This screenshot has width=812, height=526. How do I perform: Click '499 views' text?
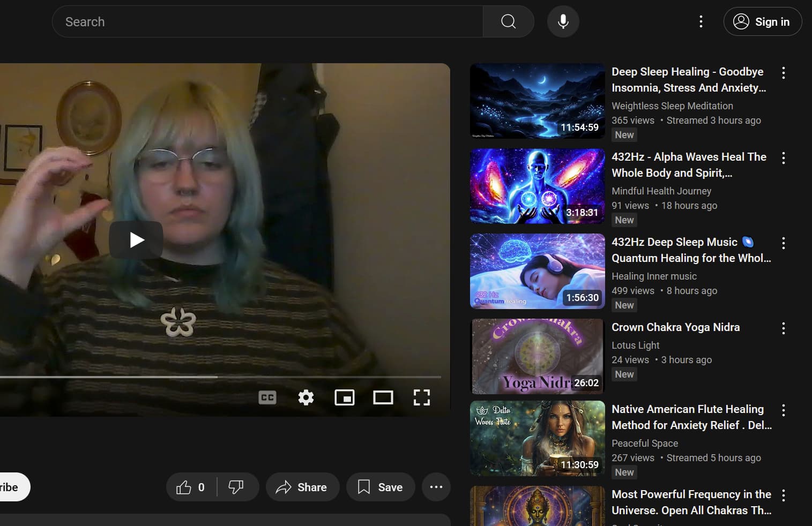coord(633,291)
